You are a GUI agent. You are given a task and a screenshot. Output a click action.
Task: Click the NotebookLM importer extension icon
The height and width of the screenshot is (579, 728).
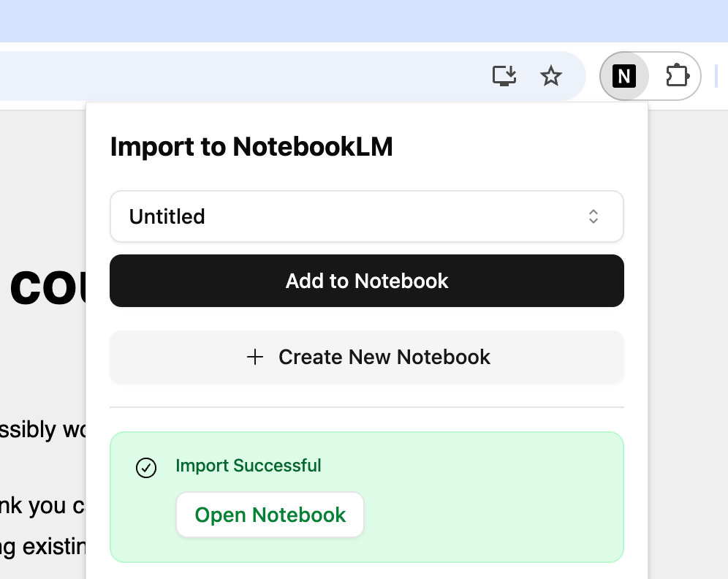coord(623,76)
